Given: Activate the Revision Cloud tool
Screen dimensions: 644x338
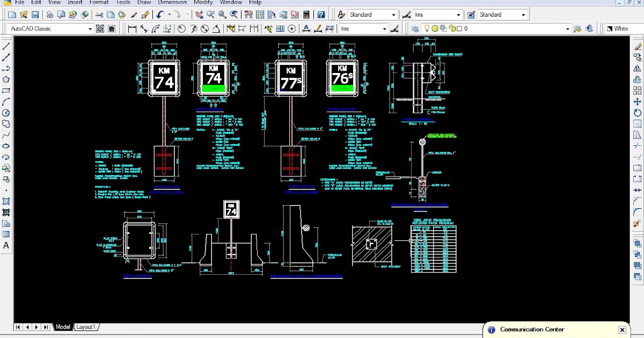Looking at the screenshot, I should [6, 123].
